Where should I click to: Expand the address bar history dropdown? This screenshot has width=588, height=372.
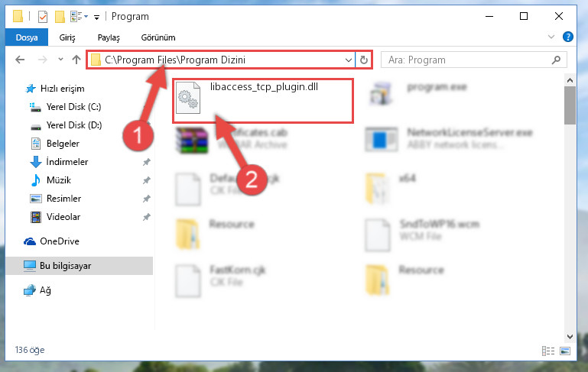point(349,60)
